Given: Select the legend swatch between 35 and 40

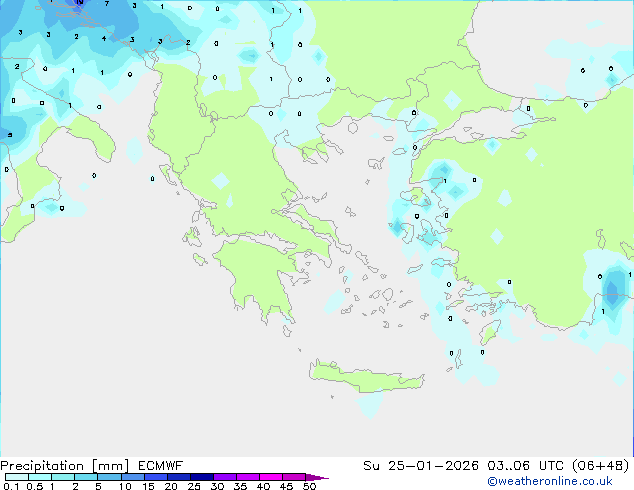Looking at the screenshot, I should click(248, 477).
